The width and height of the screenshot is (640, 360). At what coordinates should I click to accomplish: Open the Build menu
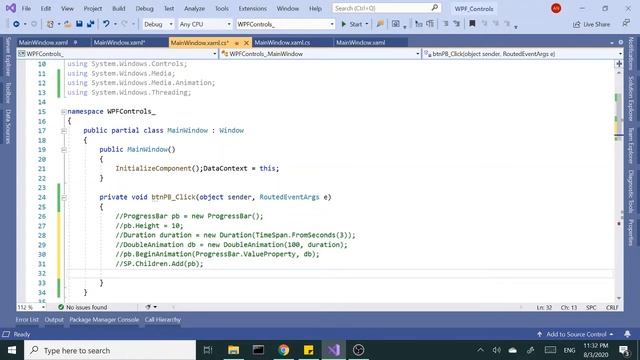click(119, 8)
